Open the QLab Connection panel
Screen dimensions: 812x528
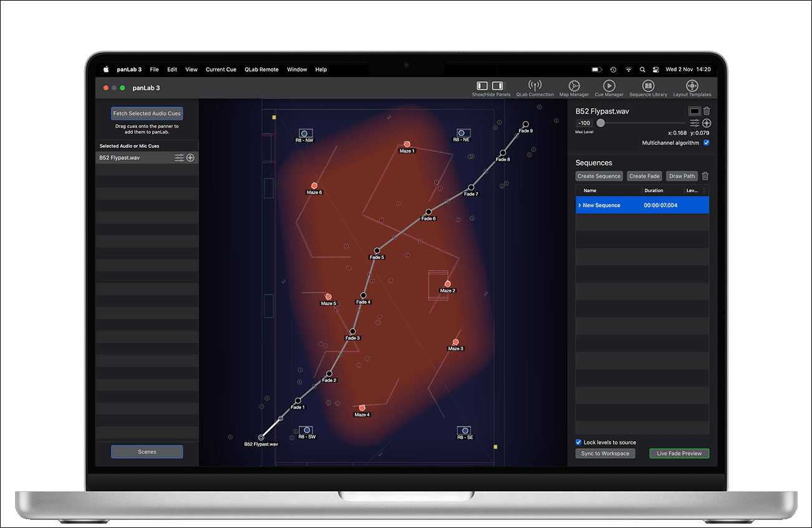tap(534, 86)
